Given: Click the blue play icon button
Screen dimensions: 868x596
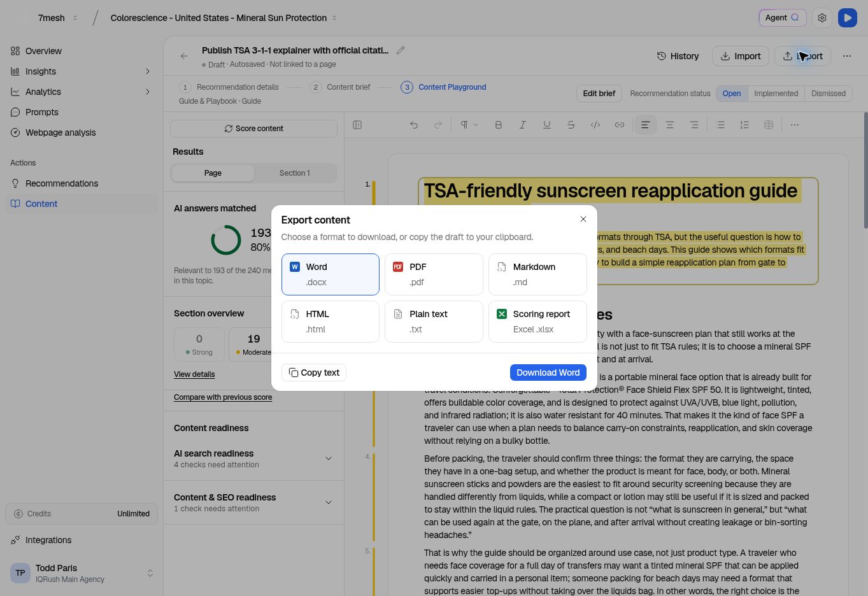Looking at the screenshot, I should [x=848, y=18].
